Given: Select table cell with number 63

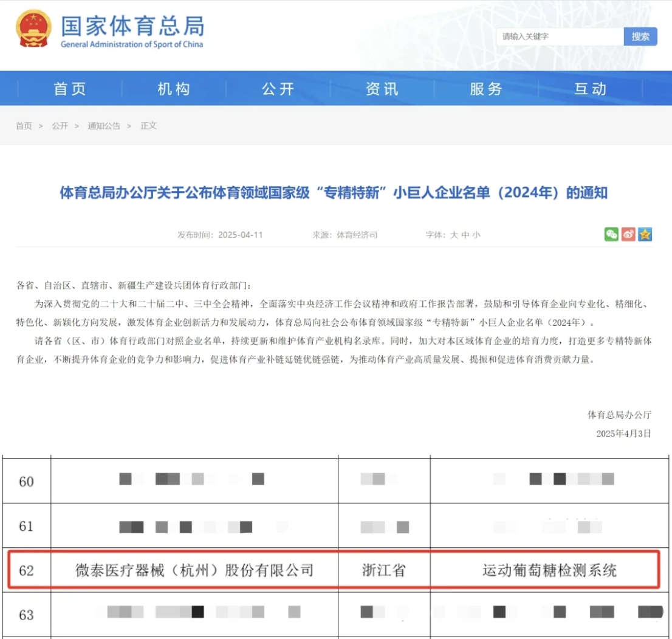Looking at the screenshot, I should coord(27,615).
